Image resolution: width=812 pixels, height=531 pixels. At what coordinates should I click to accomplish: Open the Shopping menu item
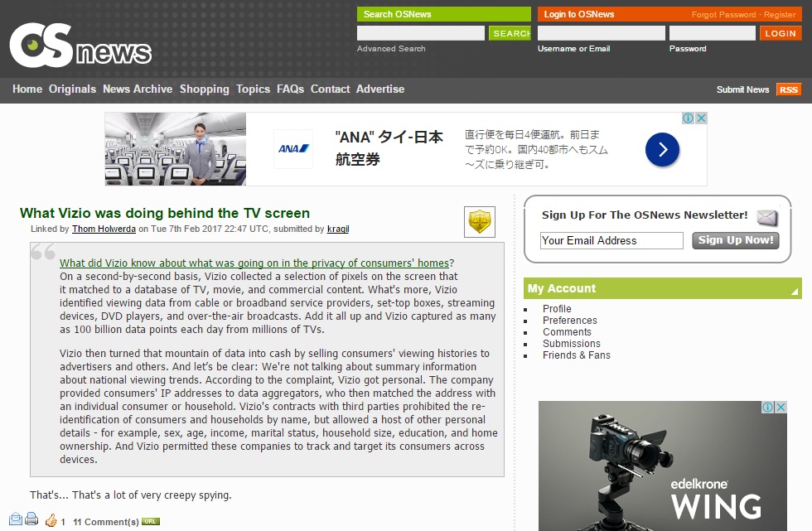click(x=205, y=89)
